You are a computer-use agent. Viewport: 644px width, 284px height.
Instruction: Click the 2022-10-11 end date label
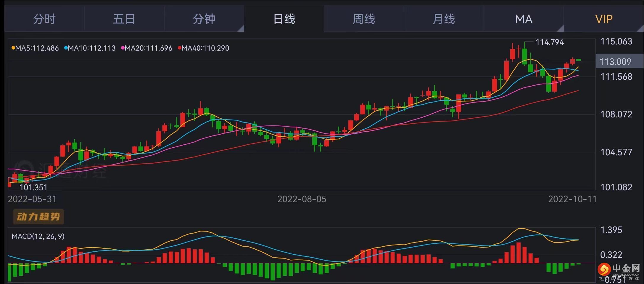(x=572, y=199)
